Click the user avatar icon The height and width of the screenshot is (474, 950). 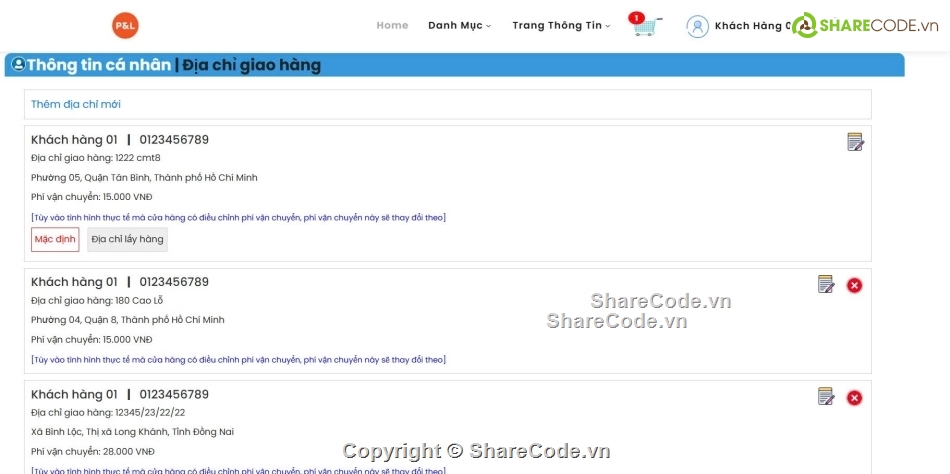pos(697,26)
